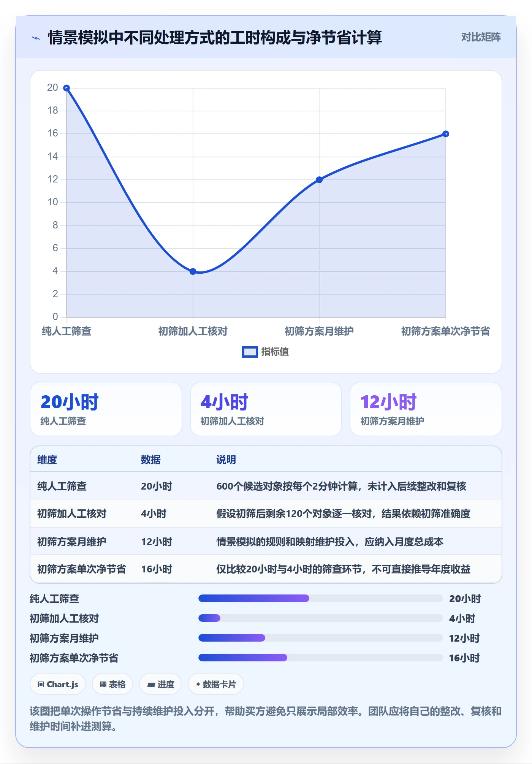Click x-axis label 初筛方案单次净节省
This screenshot has width=532, height=764.
[x=446, y=331]
